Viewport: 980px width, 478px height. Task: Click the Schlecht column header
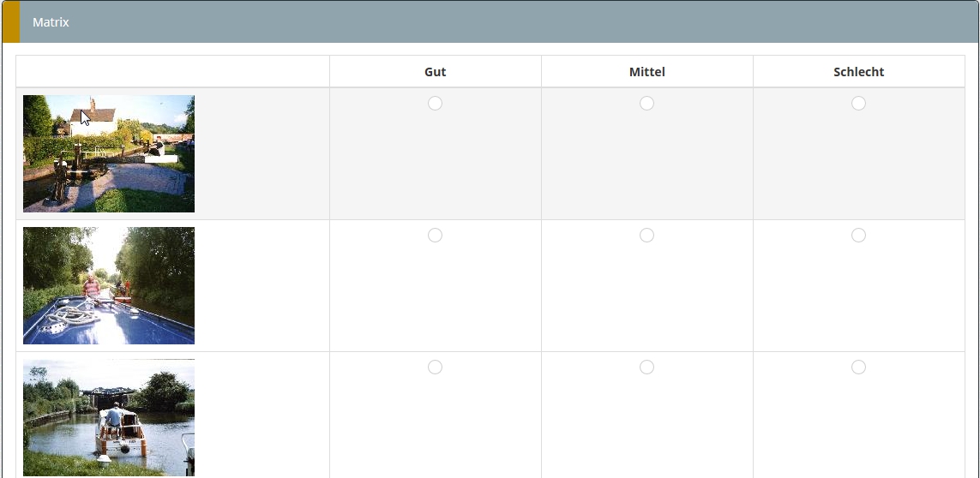click(858, 72)
